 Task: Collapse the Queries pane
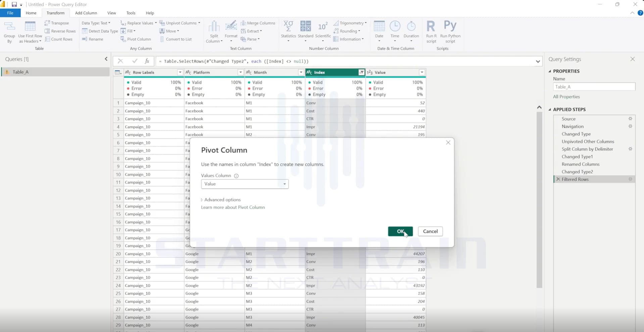tap(106, 59)
